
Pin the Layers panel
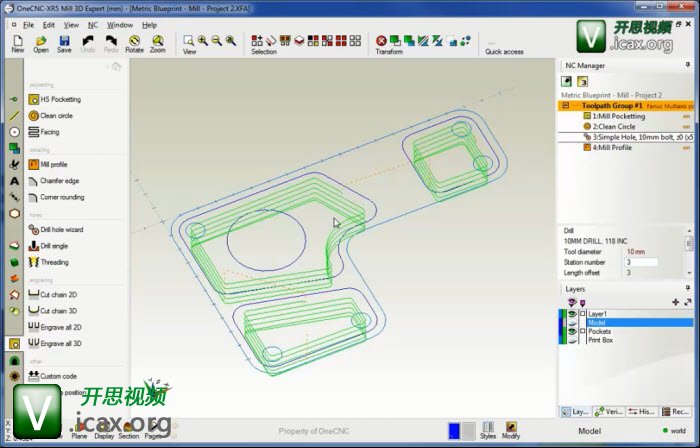(x=688, y=288)
